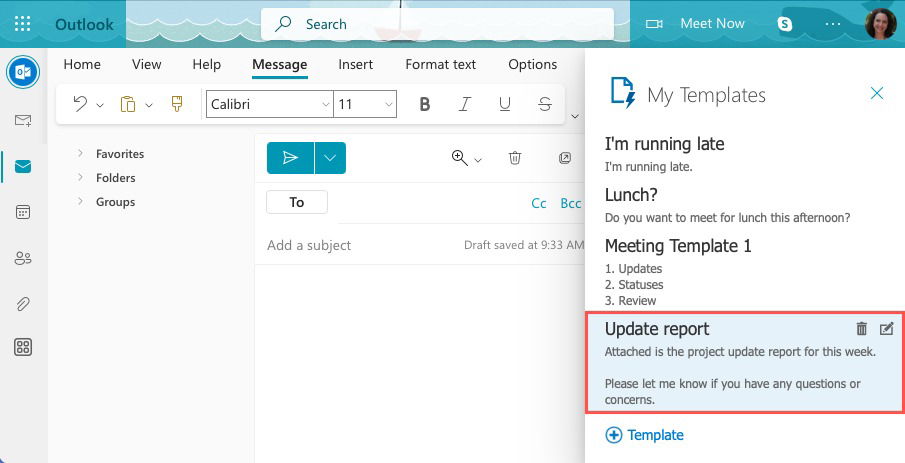
Task: Open the Zoom dropdown arrow
Action: (478, 160)
